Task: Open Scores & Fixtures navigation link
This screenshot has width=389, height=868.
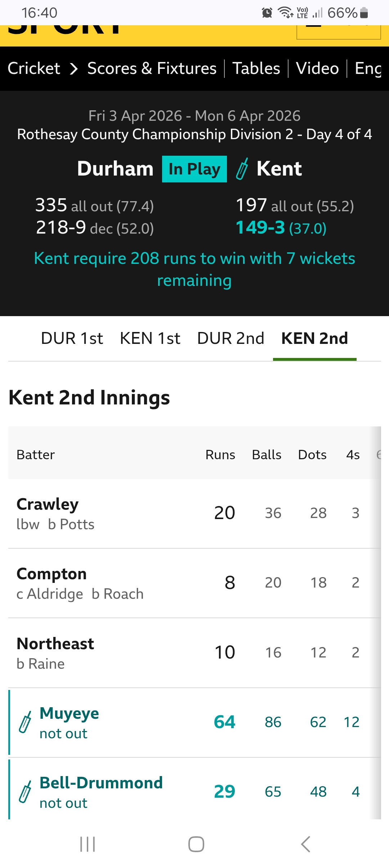Action: pos(152,68)
